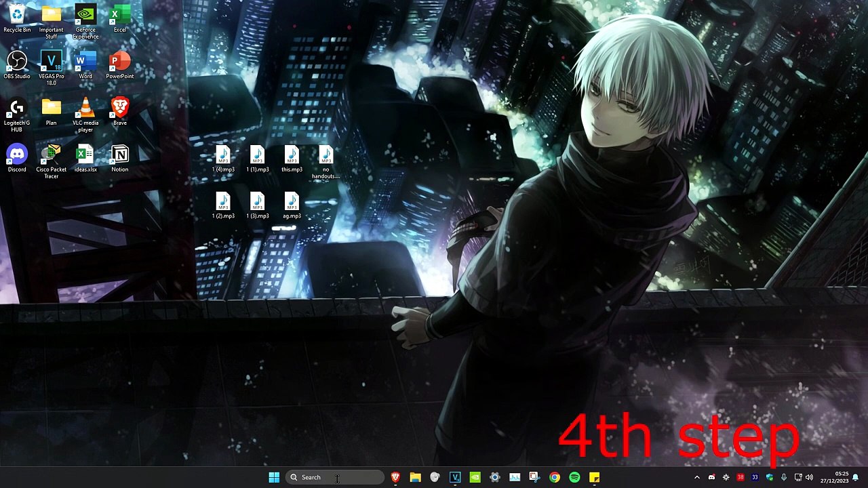
Task: Select the 1 (3).mp3 file
Action: pyautogui.click(x=258, y=205)
